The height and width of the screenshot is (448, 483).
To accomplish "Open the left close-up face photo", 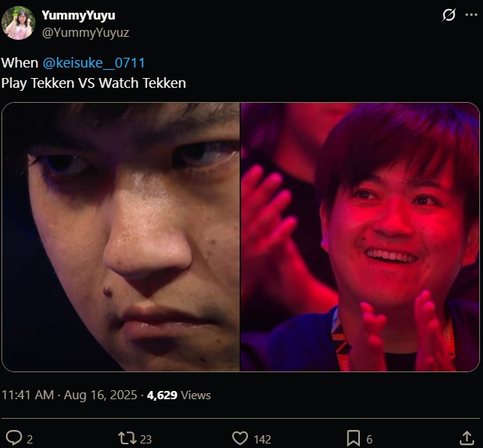I will click(121, 236).
